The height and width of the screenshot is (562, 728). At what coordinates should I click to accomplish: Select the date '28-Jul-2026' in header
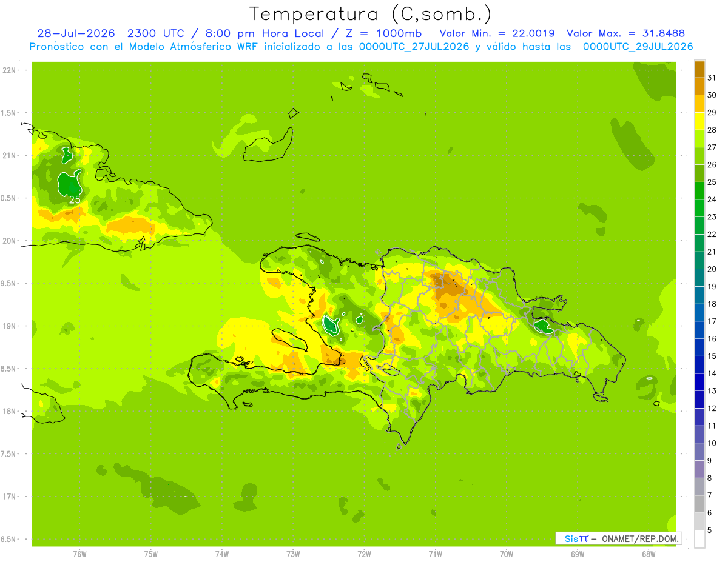76,33
